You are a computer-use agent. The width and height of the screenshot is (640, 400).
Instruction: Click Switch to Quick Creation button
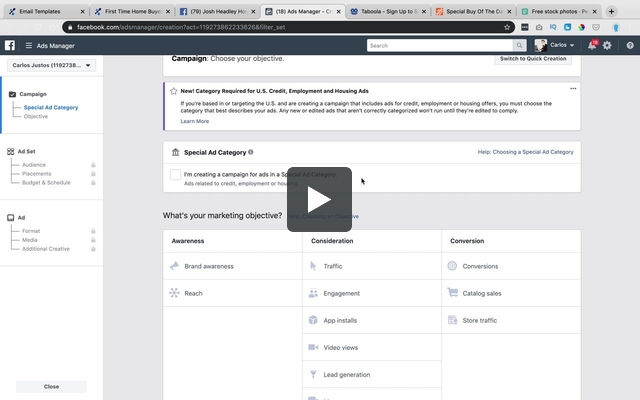pos(533,59)
